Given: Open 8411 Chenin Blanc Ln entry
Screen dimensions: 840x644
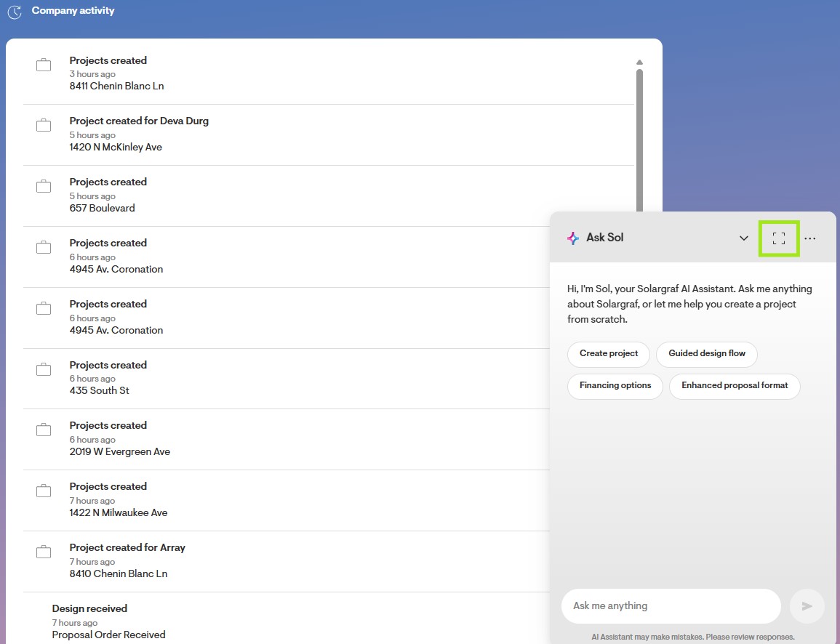Looking at the screenshot, I should coord(329,73).
